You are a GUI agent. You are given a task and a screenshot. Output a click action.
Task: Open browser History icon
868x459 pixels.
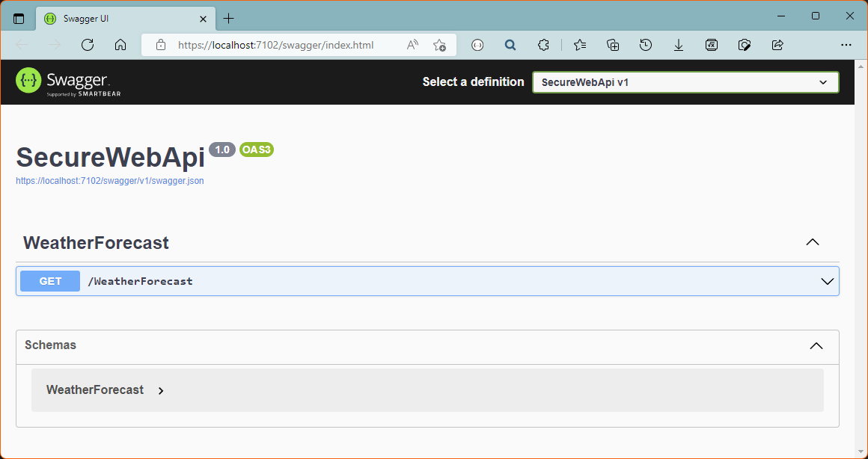pyautogui.click(x=646, y=45)
